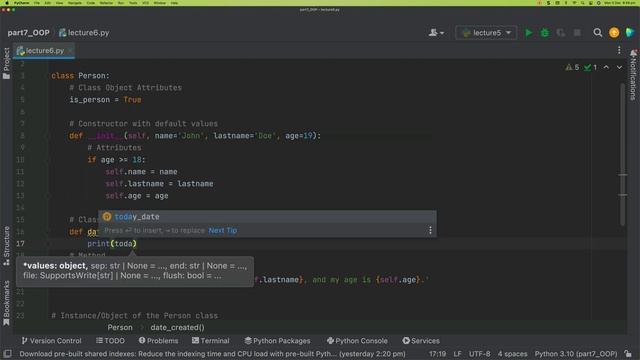
Task: Click the Next Tip link in completion popup
Action: [222, 230]
